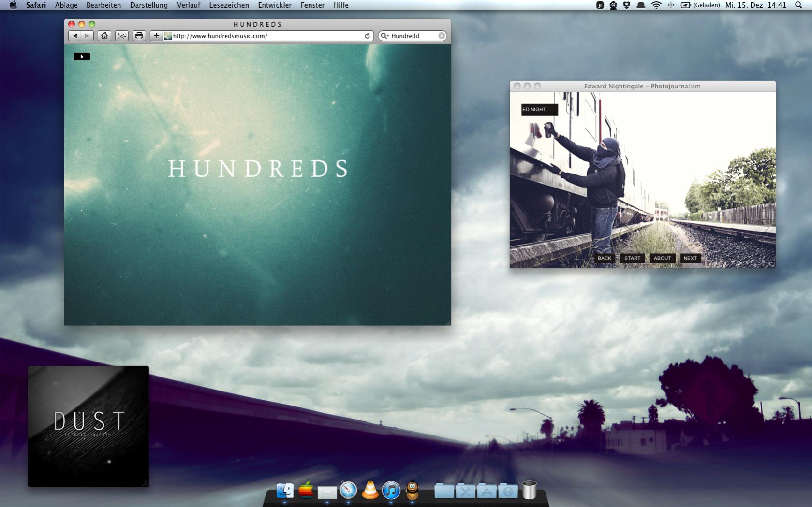Click the Wi-Fi status icon
The width and height of the screenshot is (812, 507).
[656, 5]
